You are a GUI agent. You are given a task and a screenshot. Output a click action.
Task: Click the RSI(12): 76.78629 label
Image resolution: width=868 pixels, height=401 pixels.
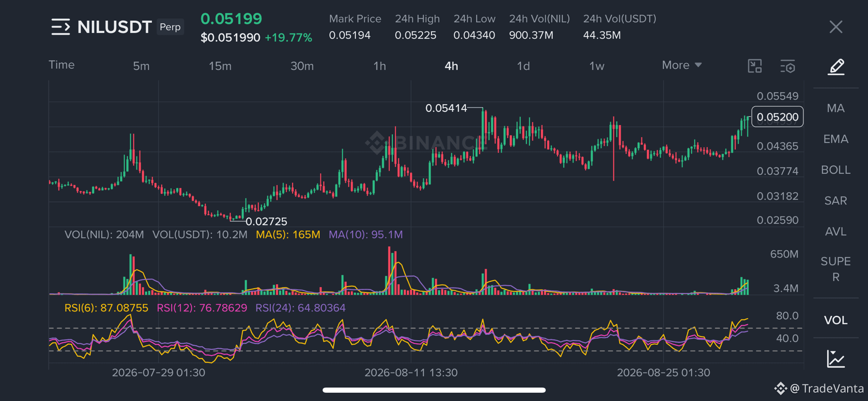point(201,308)
